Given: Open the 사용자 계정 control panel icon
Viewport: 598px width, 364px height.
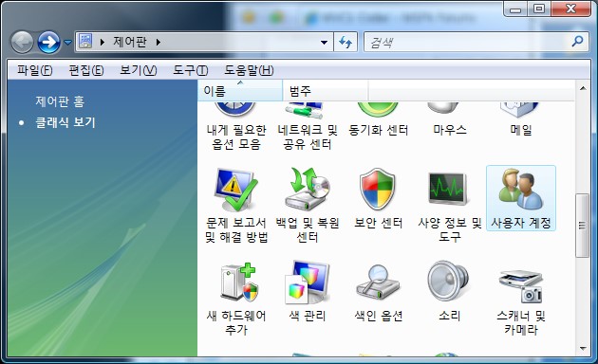Looking at the screenshot, I should pos(521,198).
